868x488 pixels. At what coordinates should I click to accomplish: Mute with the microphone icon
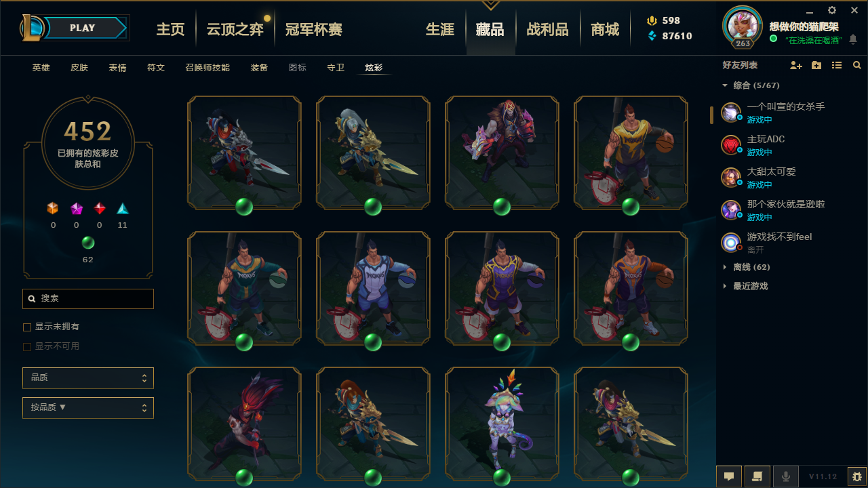(786, 476)
